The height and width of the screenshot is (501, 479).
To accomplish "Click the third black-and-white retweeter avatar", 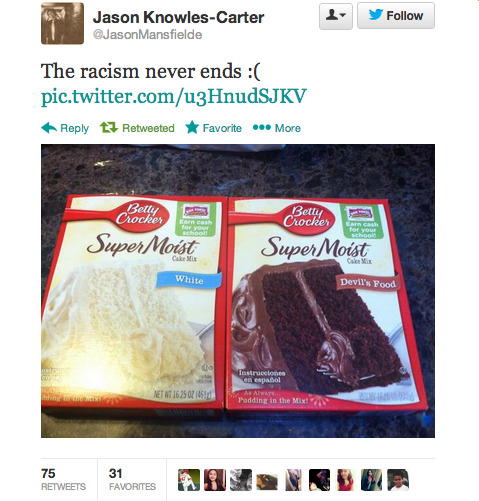I will pos(241,480).
